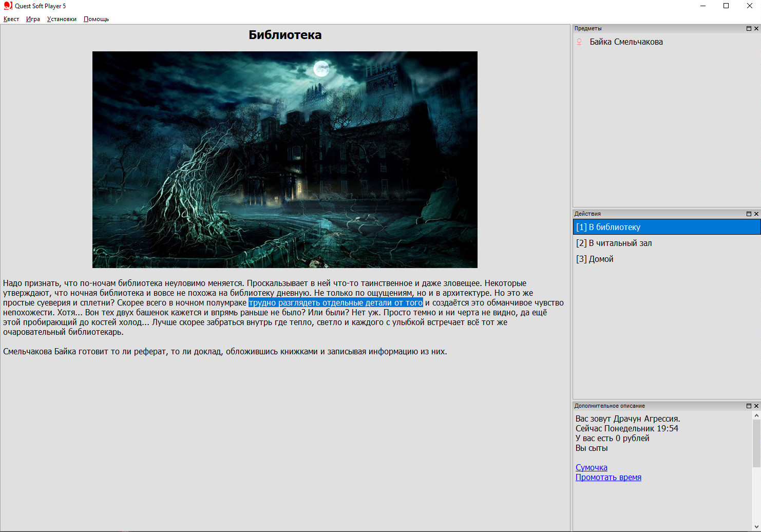Click the Дополнительное описание panel title
761x532 pixels.
610,406
